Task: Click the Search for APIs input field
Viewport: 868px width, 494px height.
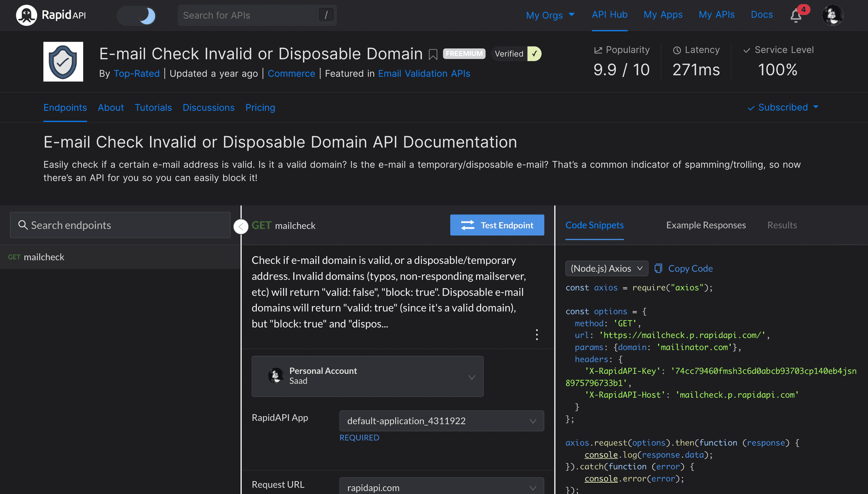Action: [x=257, y=15]
